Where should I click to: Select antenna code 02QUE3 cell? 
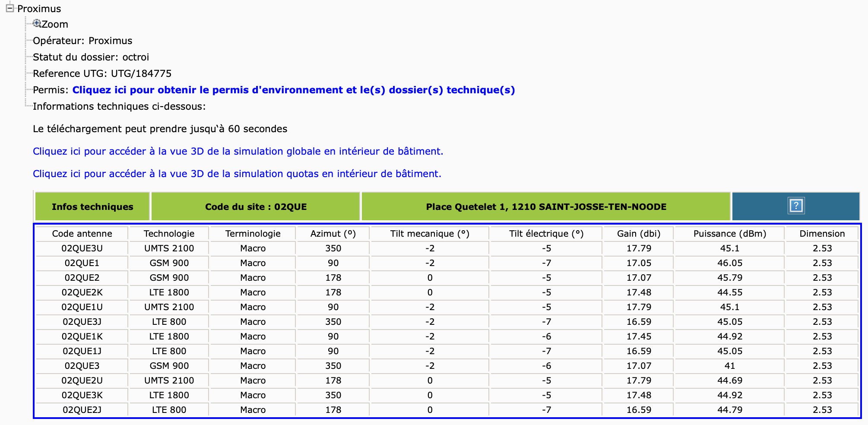point(82,366)
